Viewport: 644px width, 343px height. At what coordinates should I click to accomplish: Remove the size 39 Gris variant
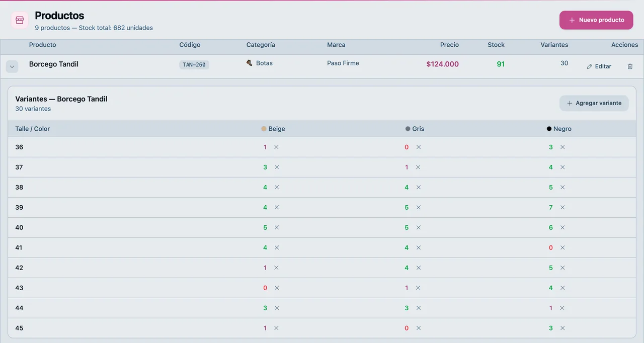(x=418, y=208)
